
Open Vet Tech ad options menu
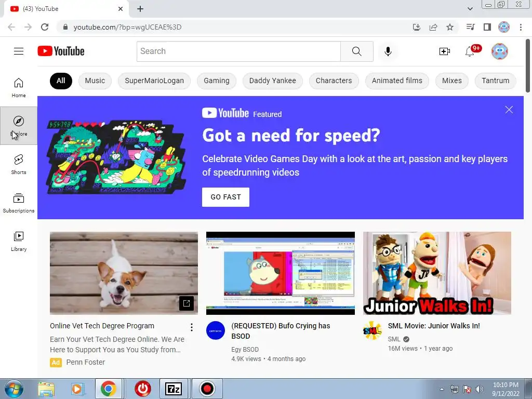[x=192, y=327]
